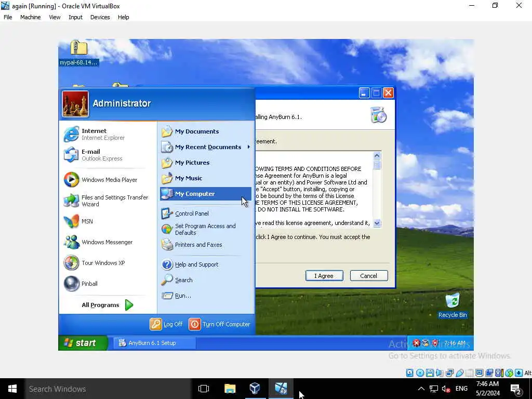Click Log Off button
Screen dimensions: 532x399
[x=166, y=324]
